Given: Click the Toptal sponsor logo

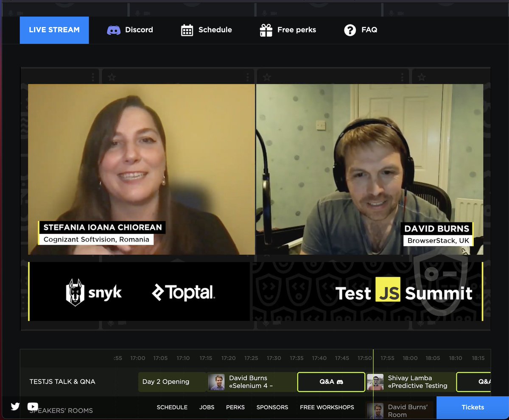Looking at the screenshot, I should coord(183,293).
